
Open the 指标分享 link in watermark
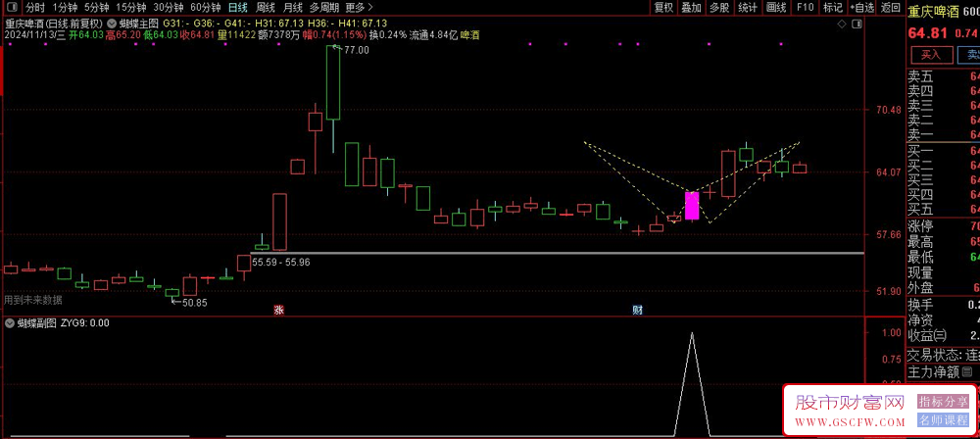click(943, 401)
